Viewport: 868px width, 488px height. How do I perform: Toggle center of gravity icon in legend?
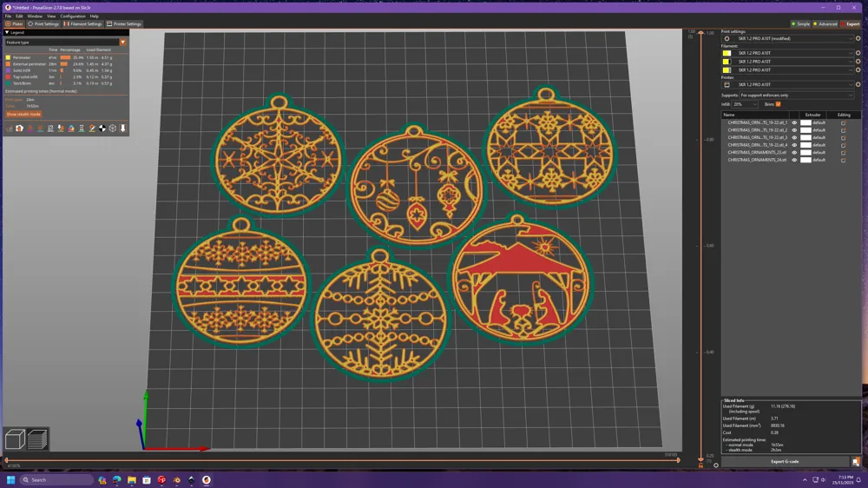tap(102, 128)
